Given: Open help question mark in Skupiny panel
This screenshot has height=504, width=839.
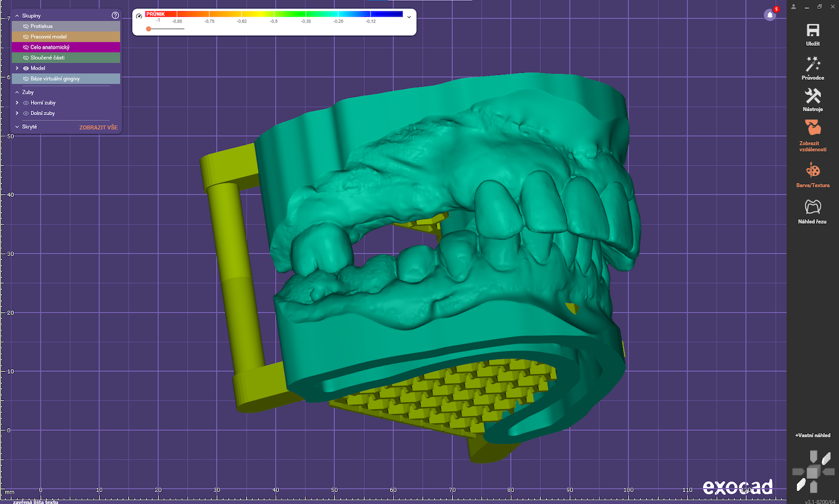Looking at the screenshot, I should [115, 16].
